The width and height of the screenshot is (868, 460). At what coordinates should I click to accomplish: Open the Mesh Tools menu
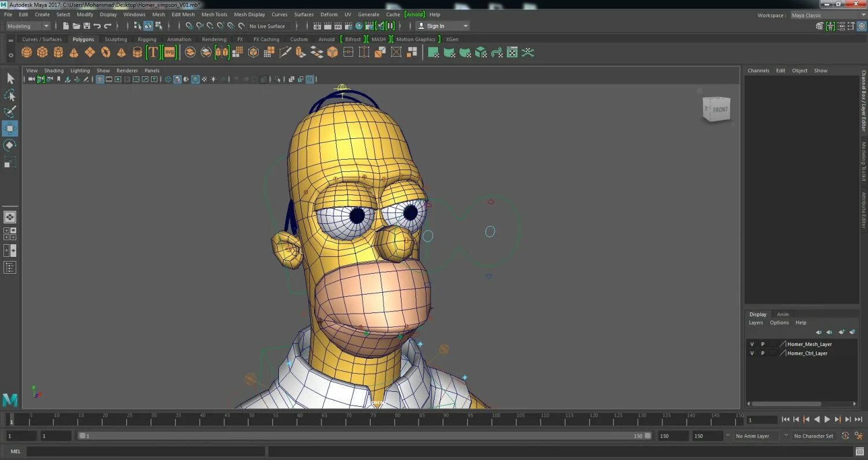click(214, 14)
